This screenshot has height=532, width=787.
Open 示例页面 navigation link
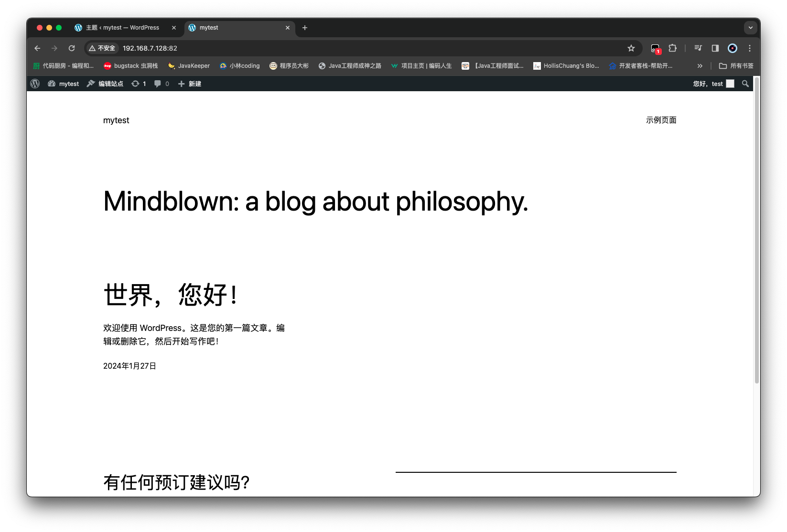point(661,120)
